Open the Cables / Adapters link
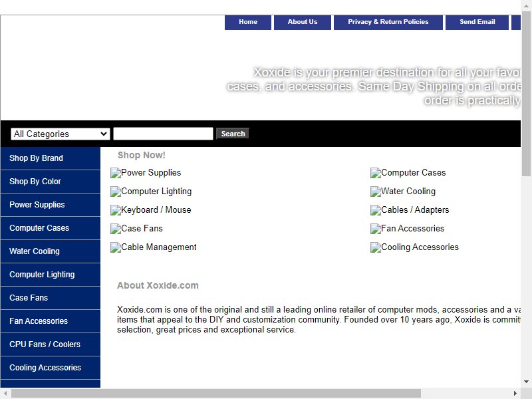Viewport: 532px width, 399px height. tap(415, 210)
